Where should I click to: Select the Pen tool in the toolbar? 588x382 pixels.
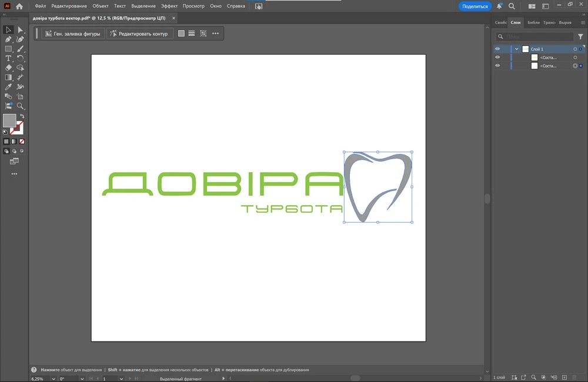(x=8, y=39)
